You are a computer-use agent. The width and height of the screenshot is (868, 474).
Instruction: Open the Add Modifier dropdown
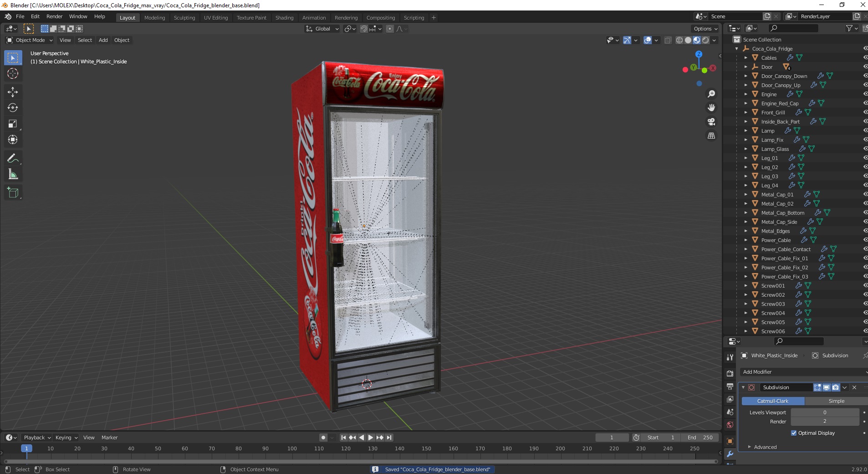coord(804,372)
